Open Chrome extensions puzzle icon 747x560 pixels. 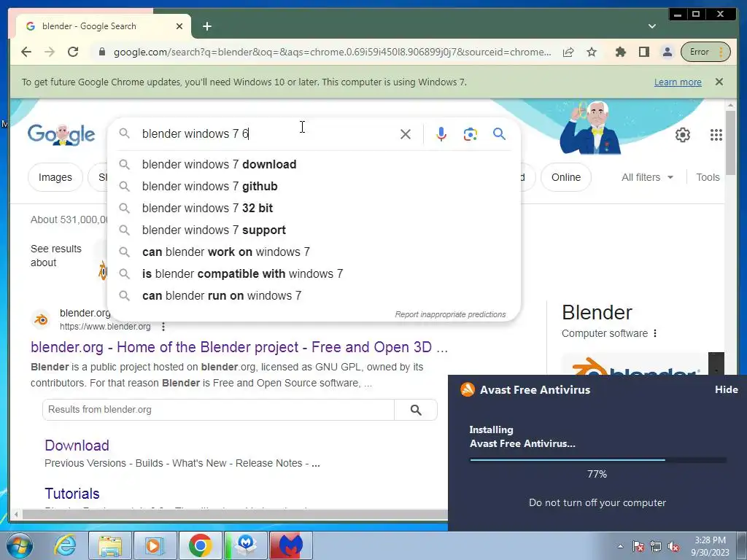tap(620, 52)
